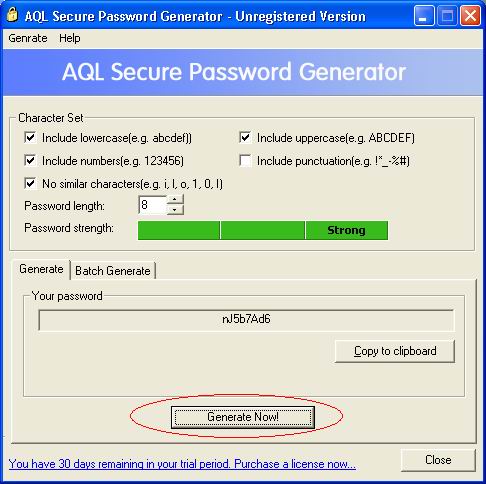Click the Strong password strength bar
Viewport: 486px width, 484px height.
(346, 230)
